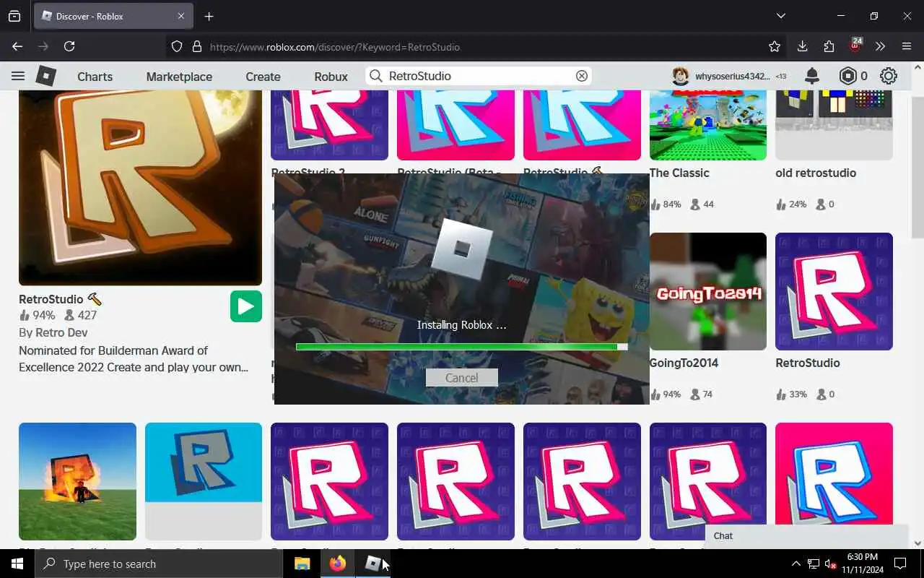
Task: Select the Discover - Roblox tab
Action: pyautogui.click(x=113, y=16)
